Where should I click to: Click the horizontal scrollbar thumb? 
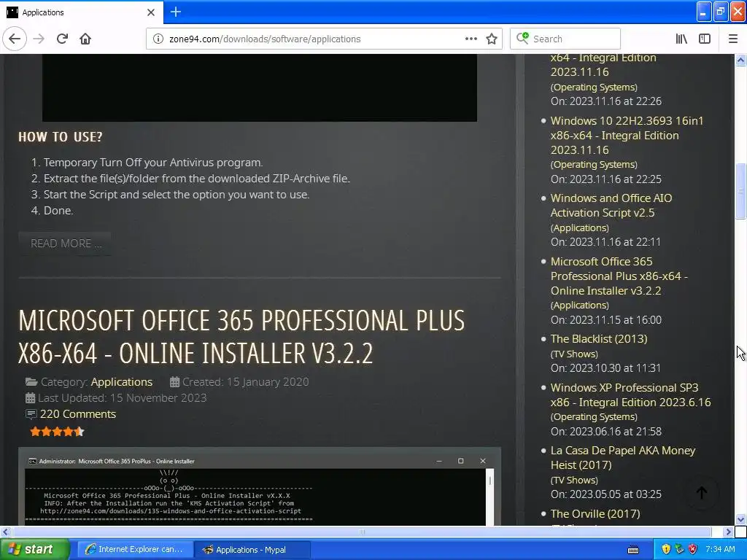tap(361, 532)
